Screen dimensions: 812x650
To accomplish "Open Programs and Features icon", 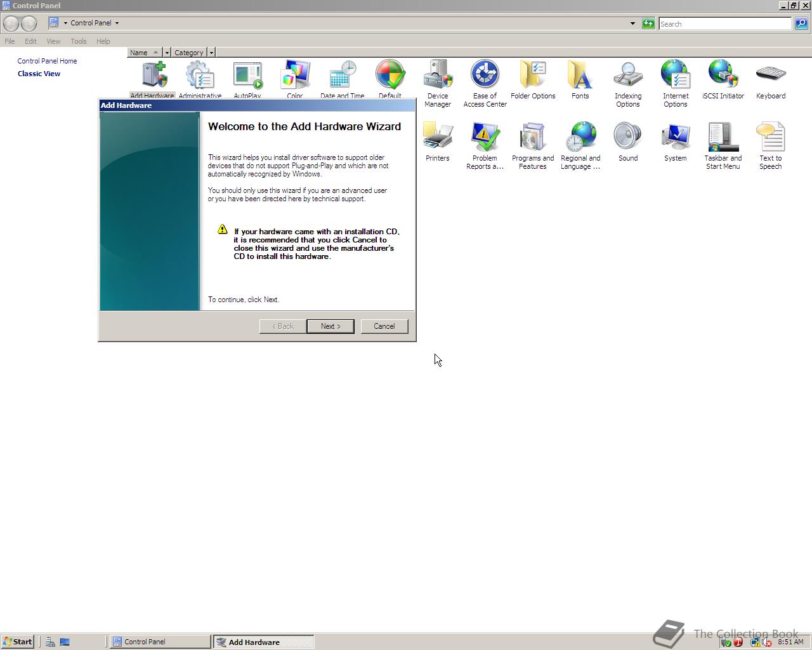I will [x=533, y=145].
